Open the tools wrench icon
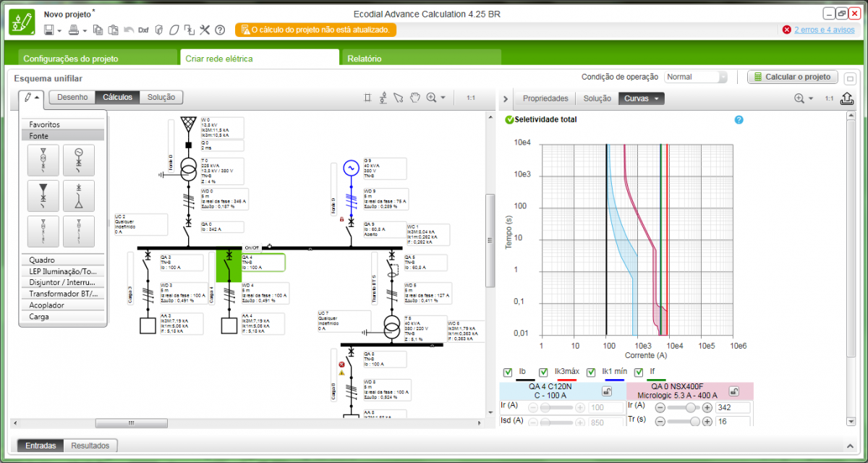Viewport: 868px width, 463px height. pyautogui.click(x=205, y=30)
